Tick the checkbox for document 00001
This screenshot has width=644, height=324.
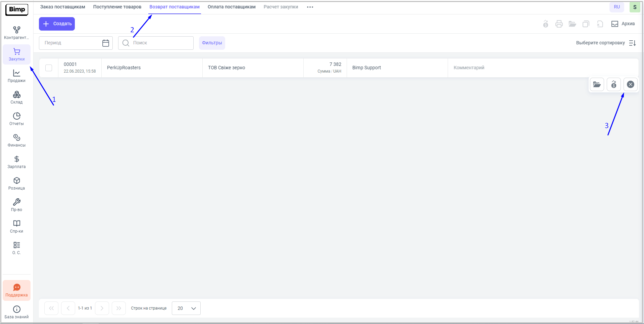tap(49, 68)
